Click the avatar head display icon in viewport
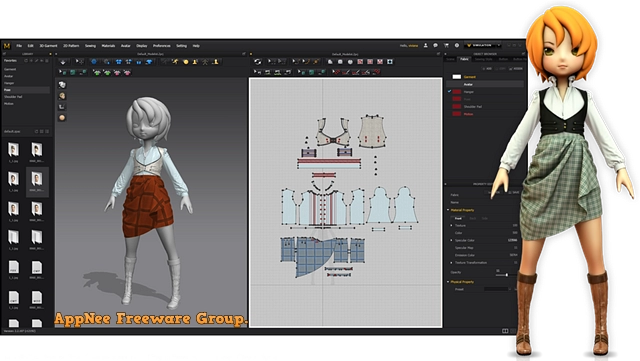The height and width of the screenshot is (361, 640). 62,96
